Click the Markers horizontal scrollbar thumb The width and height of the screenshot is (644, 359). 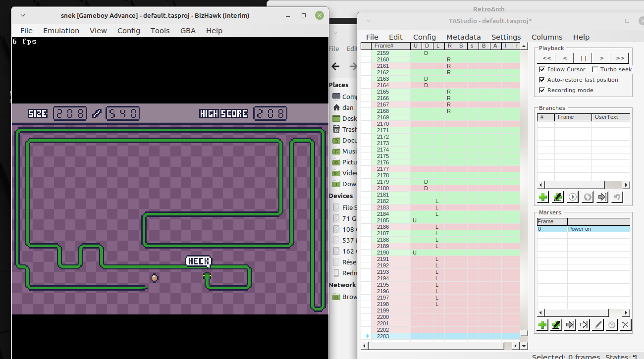(x=576, y=312)
